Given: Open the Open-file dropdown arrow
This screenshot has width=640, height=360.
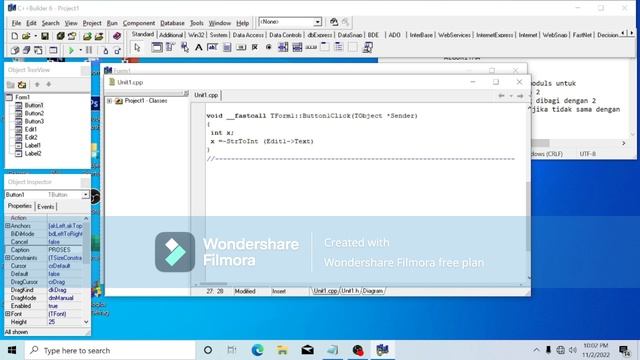Looking at the screenshot, I should 35,36.
